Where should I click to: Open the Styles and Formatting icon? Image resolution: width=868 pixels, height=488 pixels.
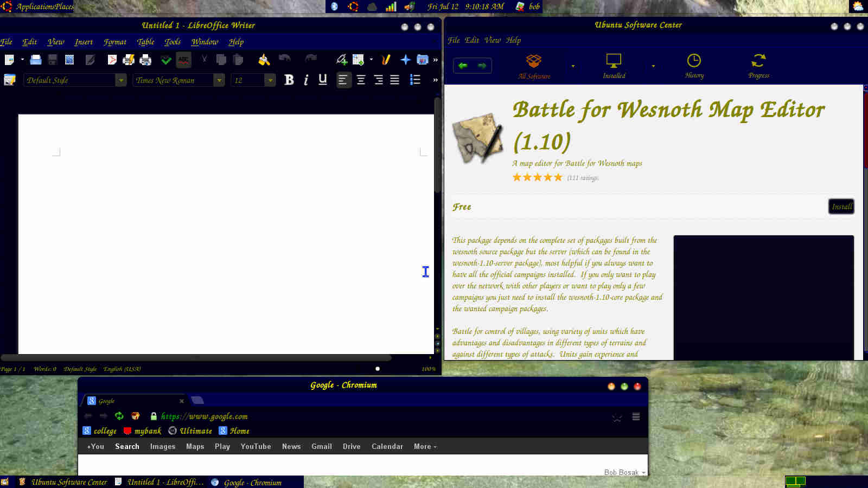[x=10, y=80]
